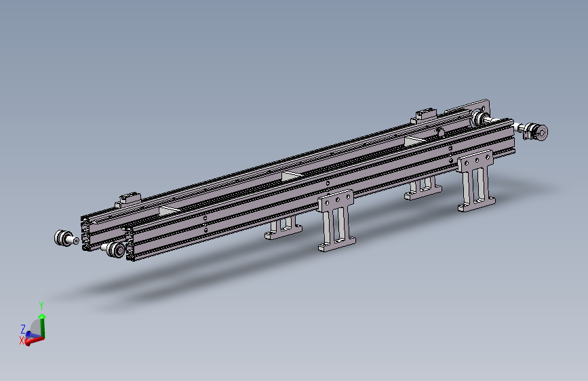This screenshot has height=381, width=588.
Task: Select the short rear bracket behind center leg
Action: (283, 228)
